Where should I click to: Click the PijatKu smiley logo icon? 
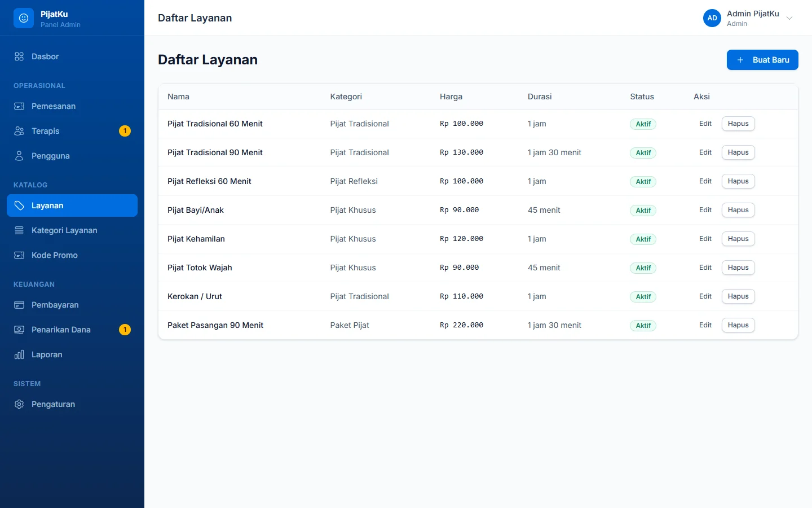[24, 18]
